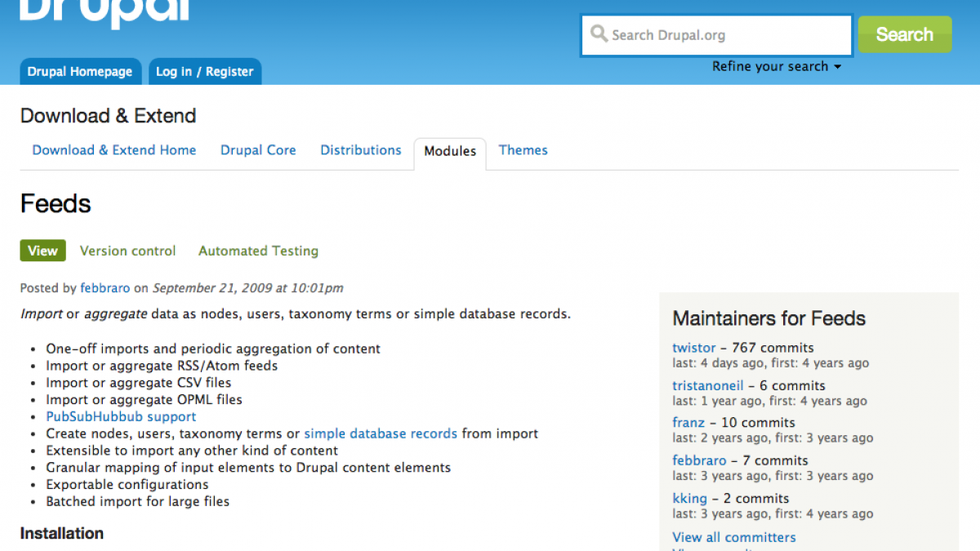
Task: Select the View tab
Action: pos(42,251)
